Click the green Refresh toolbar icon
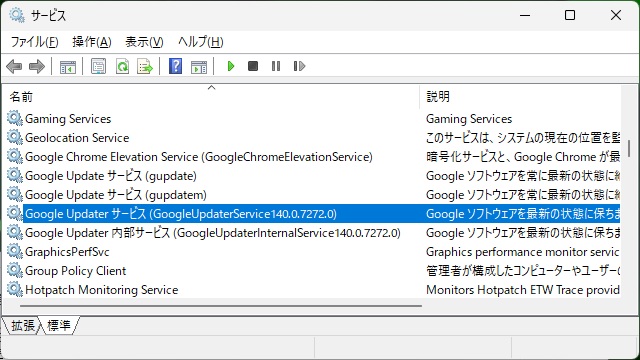This screenshot has height=360, width=640. [122, 66]
